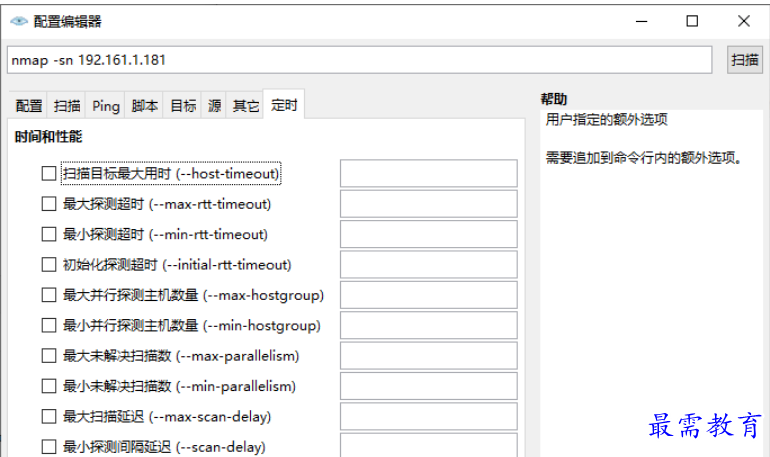
Task: Click the 定时 tab
Action: pyautogui.click(x=284, y=105)
